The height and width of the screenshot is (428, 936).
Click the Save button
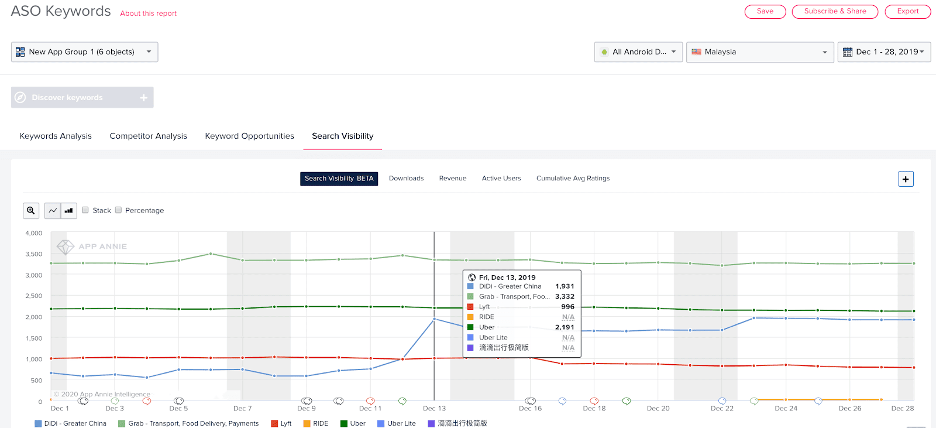click(765, 11)
